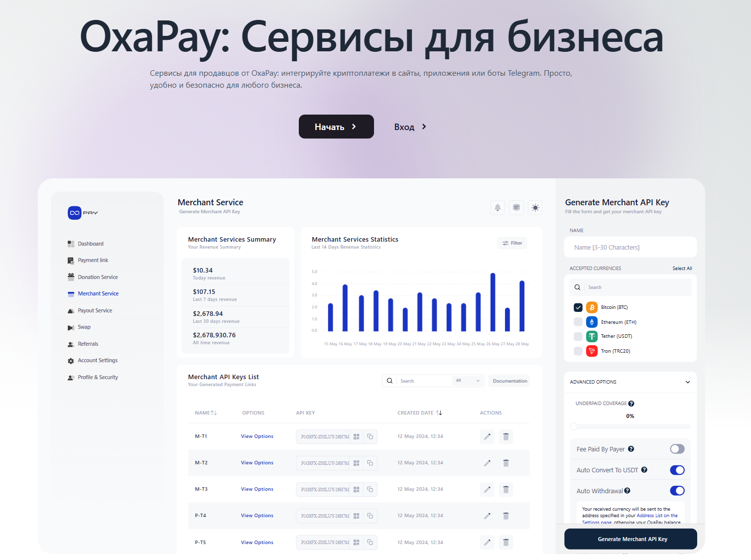Viewport: 751px width, 560px height.
Task: Edit the M-T3 key with pencil icon
Action: point(488,489)
